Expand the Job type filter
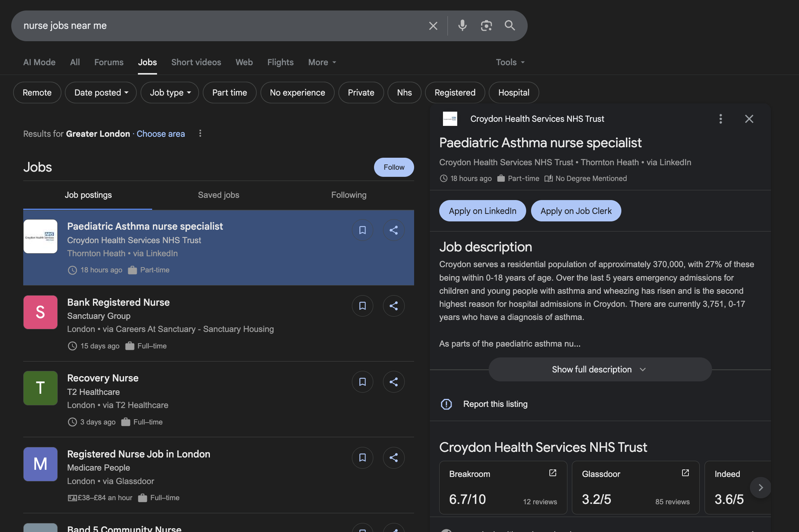 [x=170, y=93]
